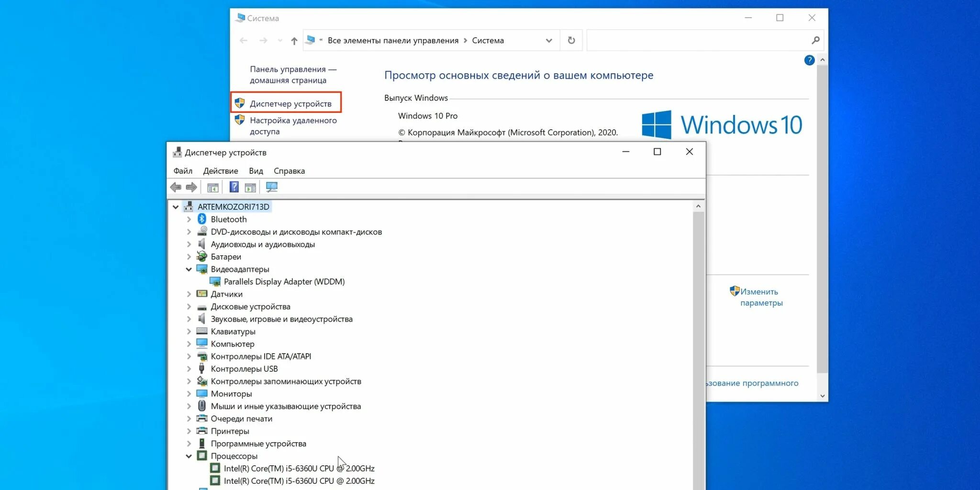
Task: Open the Справка menu
Action: click(289, 171)
